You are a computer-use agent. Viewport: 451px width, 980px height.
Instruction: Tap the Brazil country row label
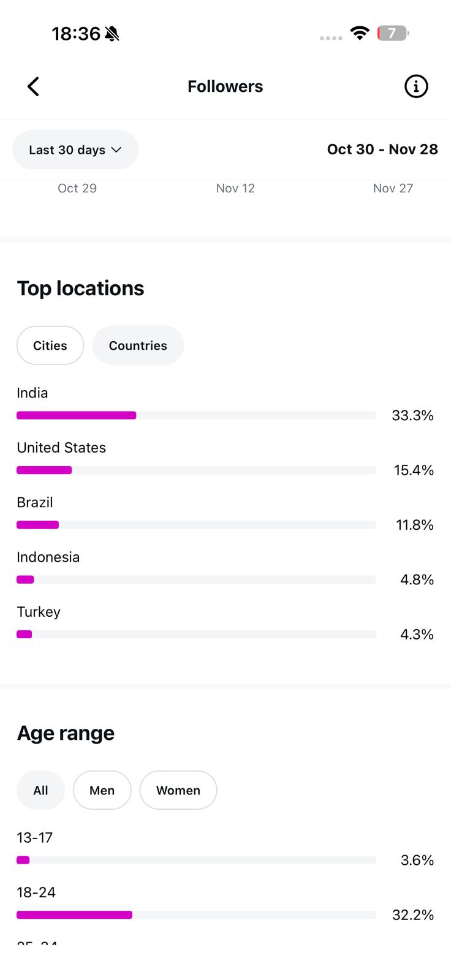pyautogui.click(x=35, y=502)
